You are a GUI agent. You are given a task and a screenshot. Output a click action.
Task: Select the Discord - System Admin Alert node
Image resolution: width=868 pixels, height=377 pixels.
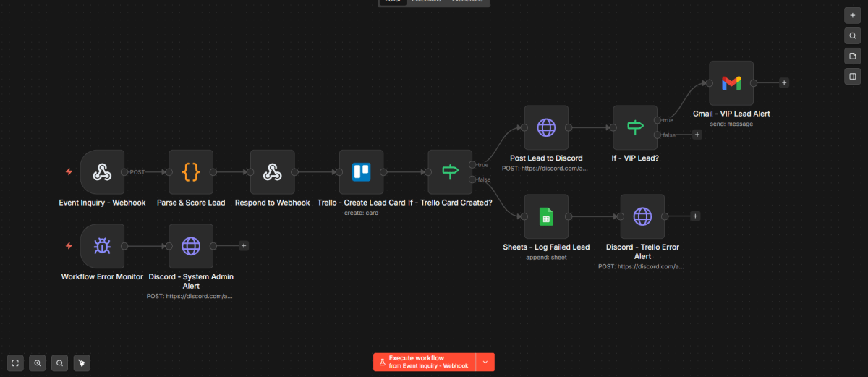(191, 246)
